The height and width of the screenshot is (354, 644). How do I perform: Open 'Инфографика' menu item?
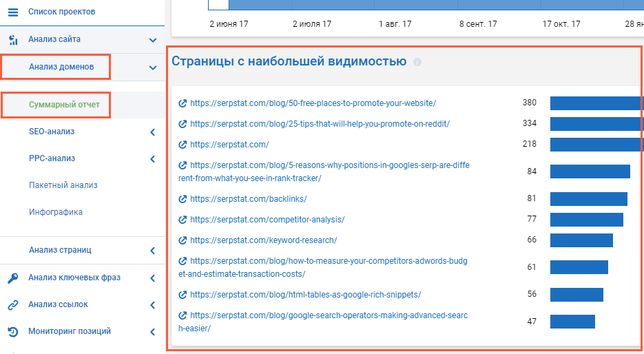[x=56, y=212]
